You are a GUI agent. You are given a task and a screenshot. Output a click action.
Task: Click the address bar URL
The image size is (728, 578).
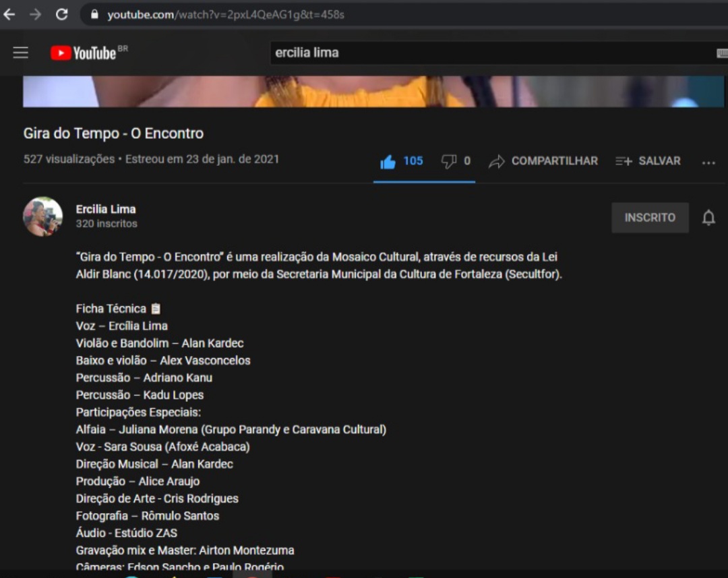(x=226, y=14)
